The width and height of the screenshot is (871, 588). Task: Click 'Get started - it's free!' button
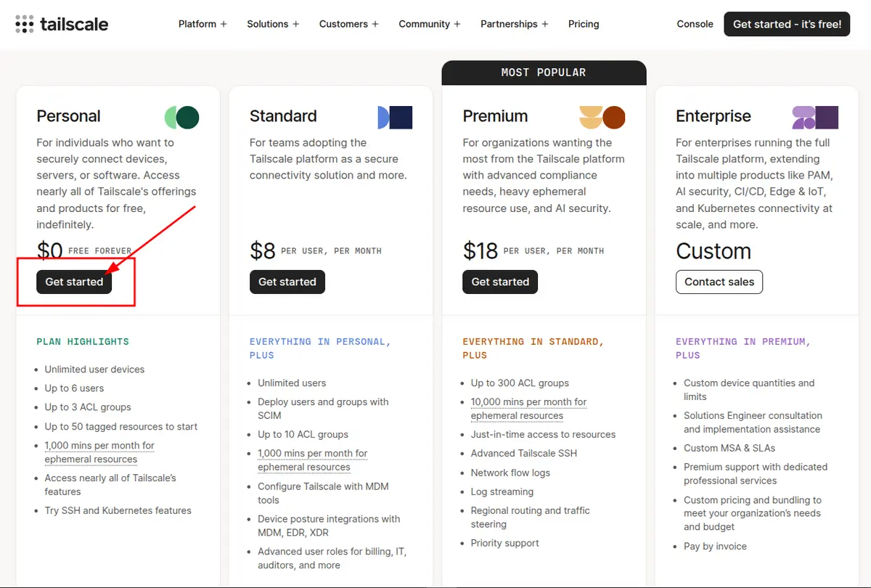(x=787, y=24)
